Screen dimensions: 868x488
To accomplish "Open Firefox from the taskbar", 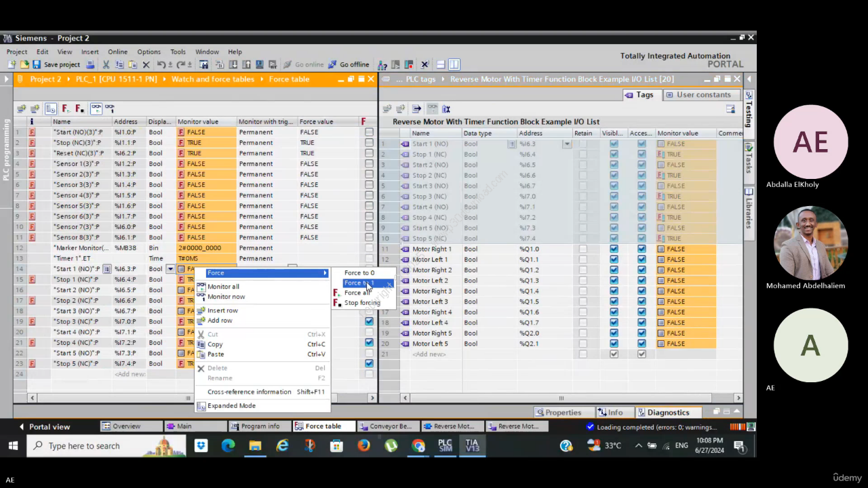I will click(363, 445).
